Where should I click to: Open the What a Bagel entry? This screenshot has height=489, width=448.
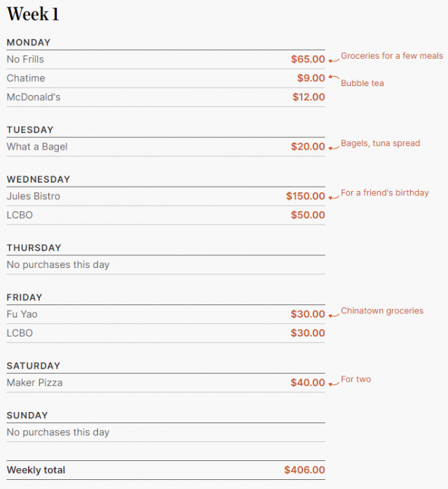[x=166, y=147]
